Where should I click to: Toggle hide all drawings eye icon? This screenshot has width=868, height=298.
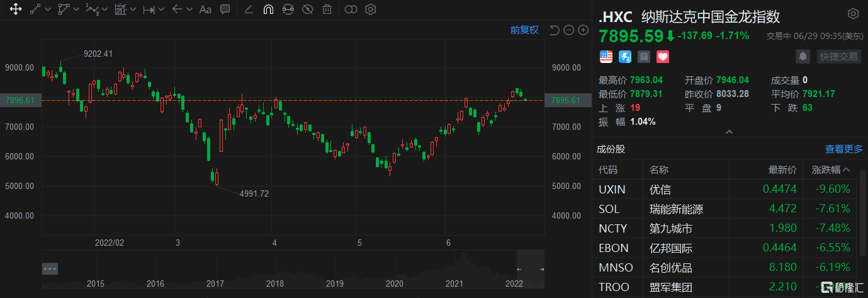point(307,9)
